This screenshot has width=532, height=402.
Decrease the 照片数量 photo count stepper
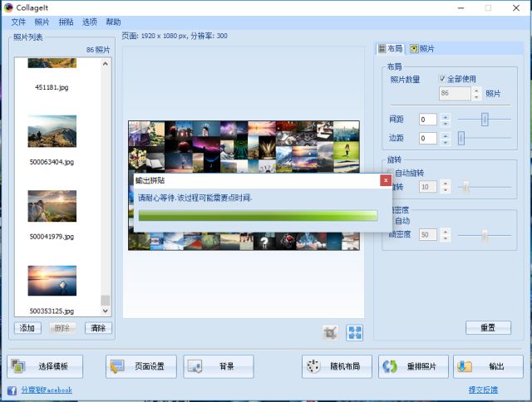click(476, 97)
